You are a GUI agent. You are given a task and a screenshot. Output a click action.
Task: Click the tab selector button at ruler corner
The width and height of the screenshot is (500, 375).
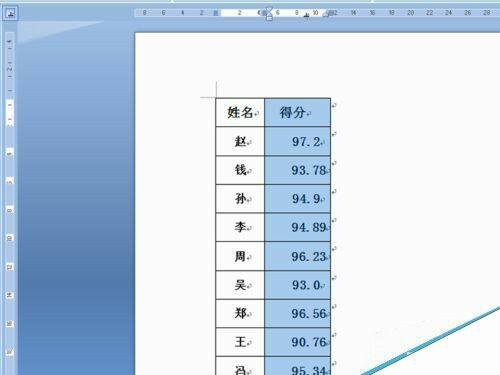tap(10, 13)
